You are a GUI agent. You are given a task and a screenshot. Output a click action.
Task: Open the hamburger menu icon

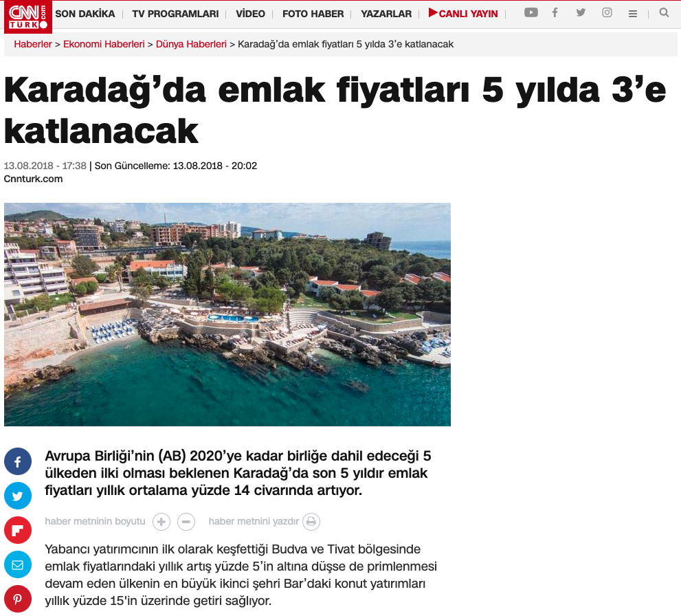point(633,14)
